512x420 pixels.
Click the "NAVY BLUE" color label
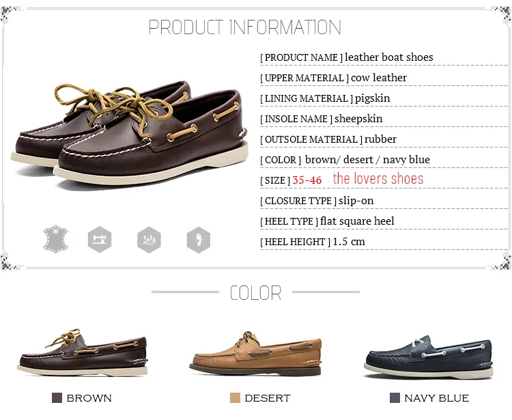click(436, 398)
